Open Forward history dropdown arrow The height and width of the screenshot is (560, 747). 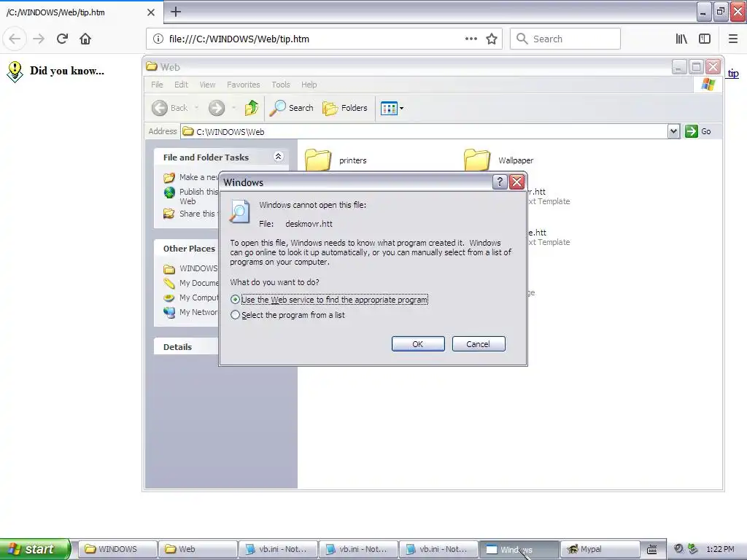(x=233, y=108)
